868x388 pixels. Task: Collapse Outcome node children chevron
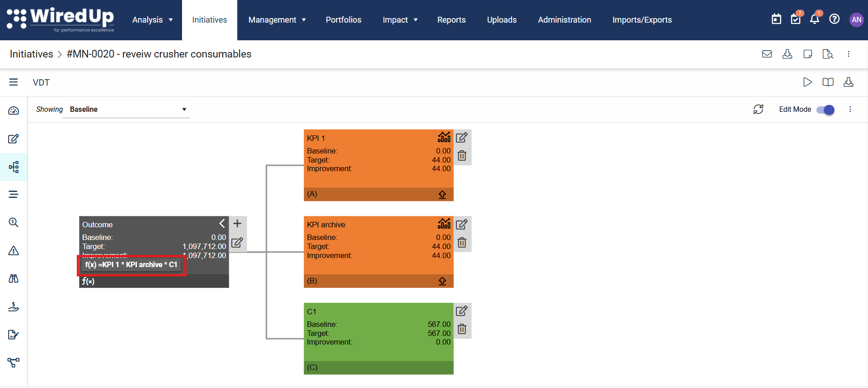[x=222, y=224]
